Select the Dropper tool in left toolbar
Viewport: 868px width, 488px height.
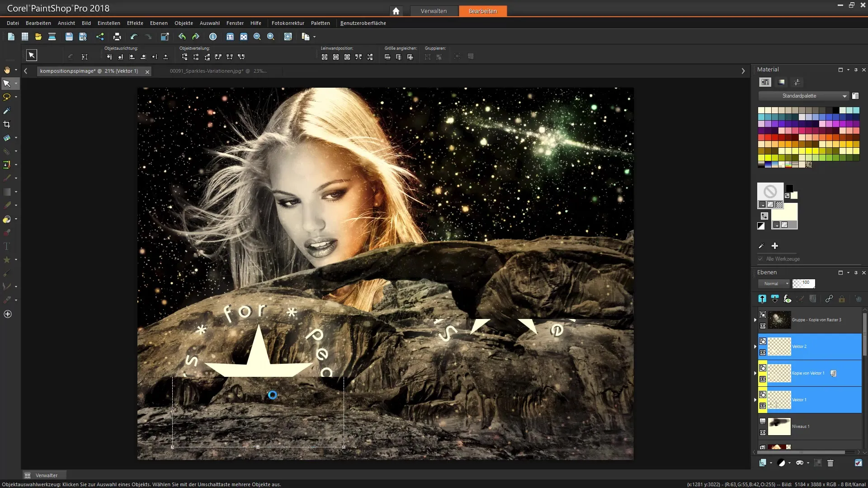7,110
